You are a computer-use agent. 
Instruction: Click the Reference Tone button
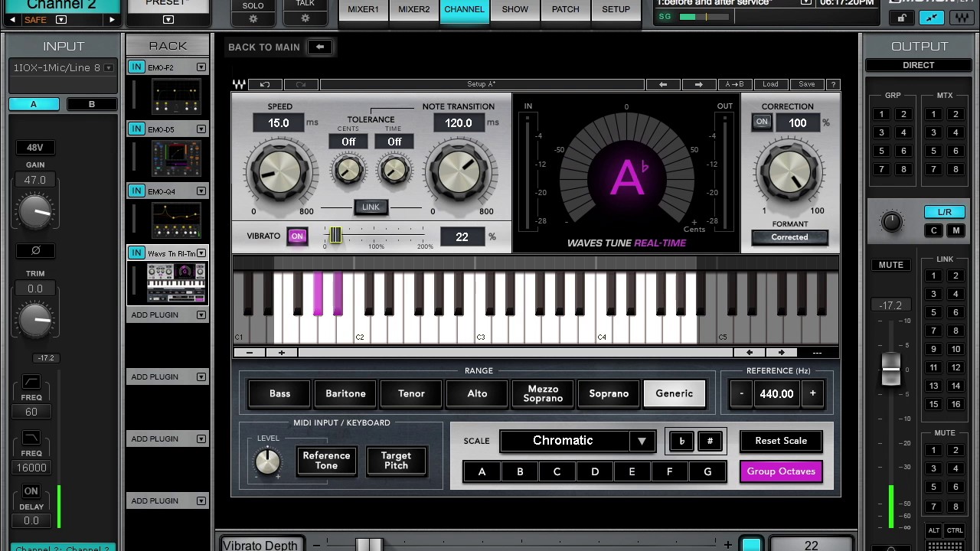326,461
